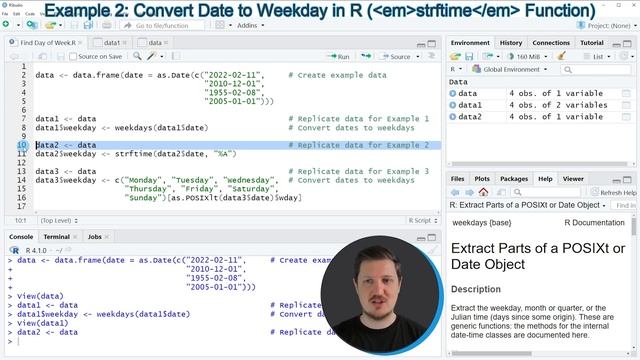Screen dimensions: 640x360
Task: Close the data1 tab
Action: click(124, 42)
